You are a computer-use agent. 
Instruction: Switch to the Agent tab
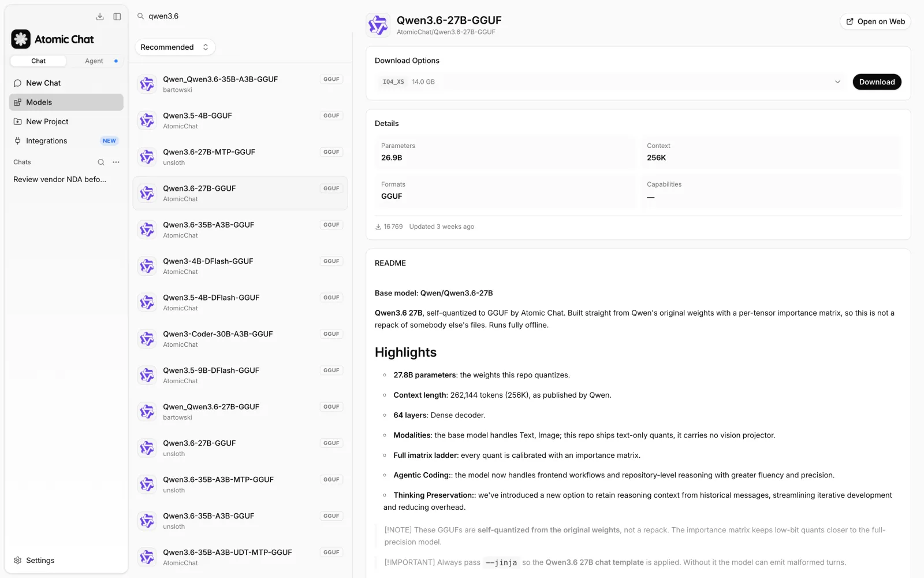94,61
